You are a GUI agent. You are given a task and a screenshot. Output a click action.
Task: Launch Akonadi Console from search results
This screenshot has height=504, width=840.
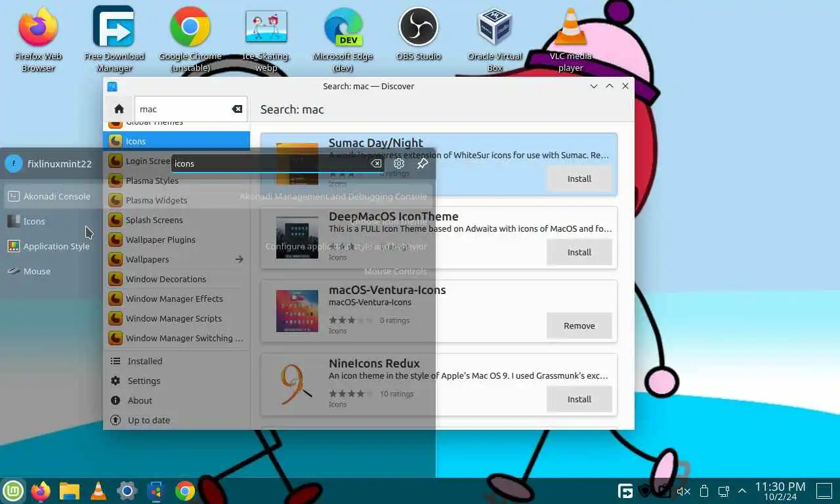[x=217, y=196]
